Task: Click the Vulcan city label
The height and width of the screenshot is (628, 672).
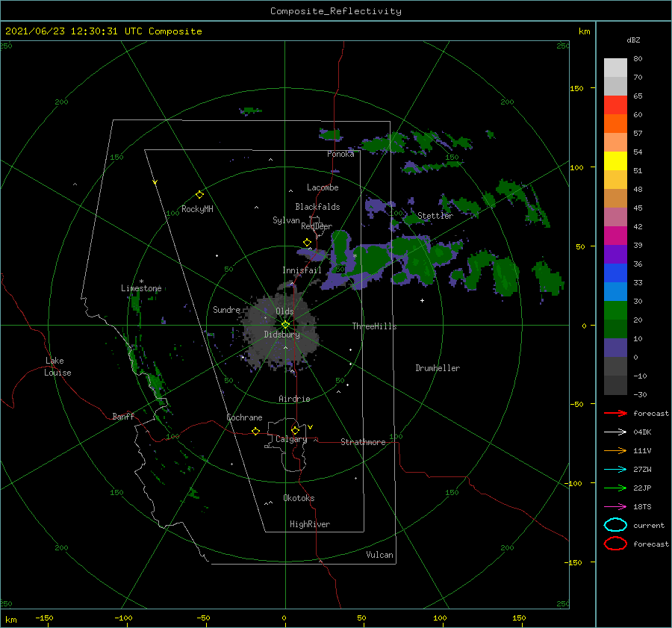Action: tap(380, 555)
